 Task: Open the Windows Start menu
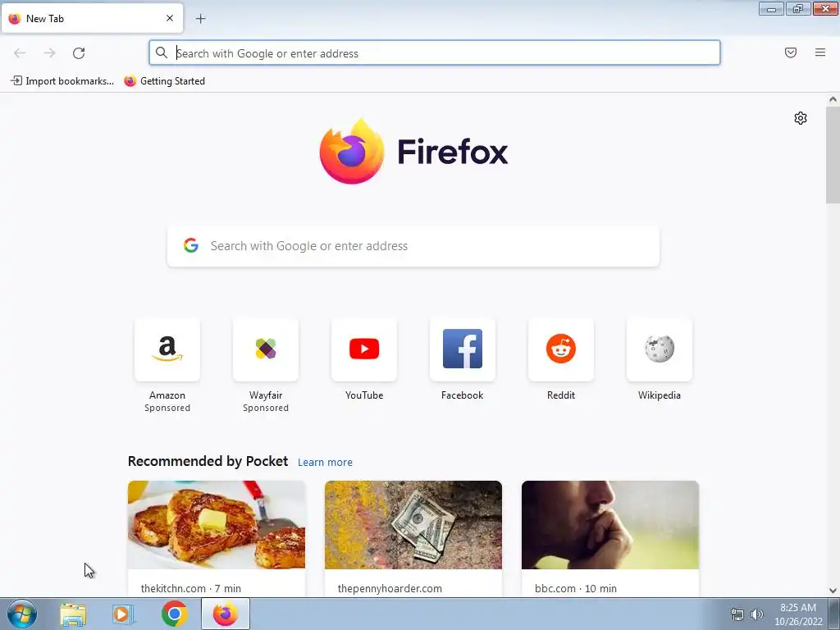[x=22, y=614]
